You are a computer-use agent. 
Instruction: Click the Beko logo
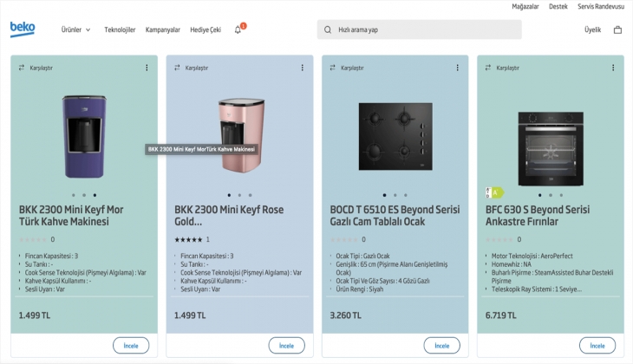[23, 29]
